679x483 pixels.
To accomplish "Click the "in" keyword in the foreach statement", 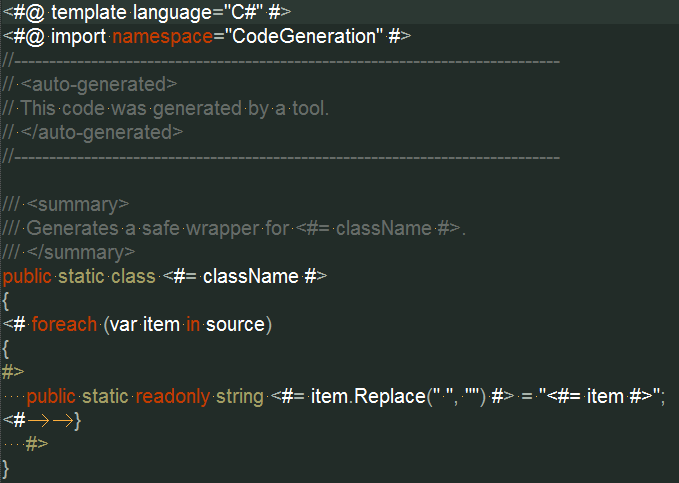I will (193, 324).
